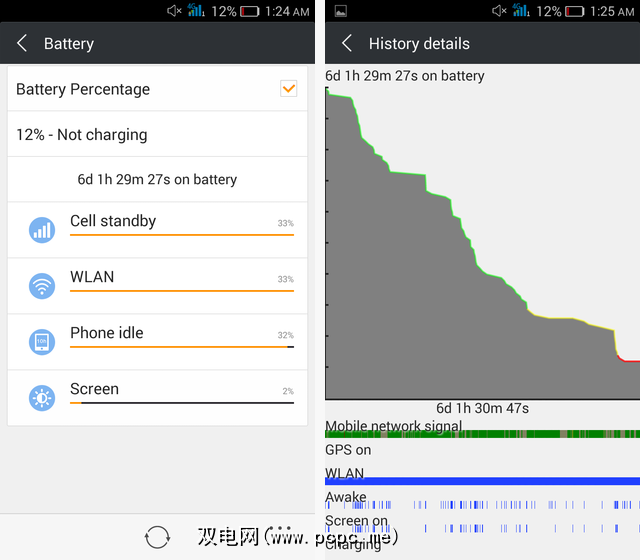Open Phone idle usage entry
Image resolution: width=640 pixels, height=560 pixels.
coord(158,342)
